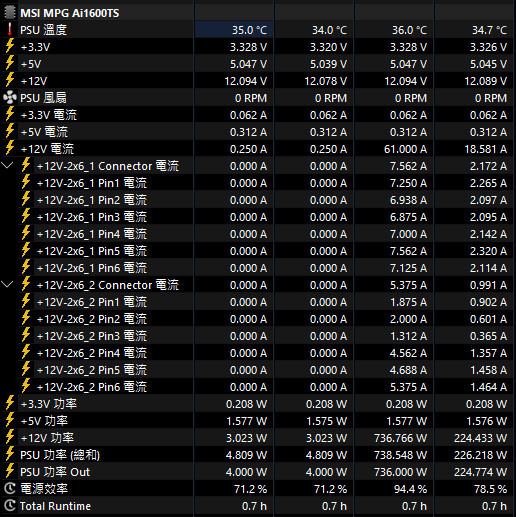
Task: Click the 61.000 A value in +12V 電流
Action: click(405, 149)
